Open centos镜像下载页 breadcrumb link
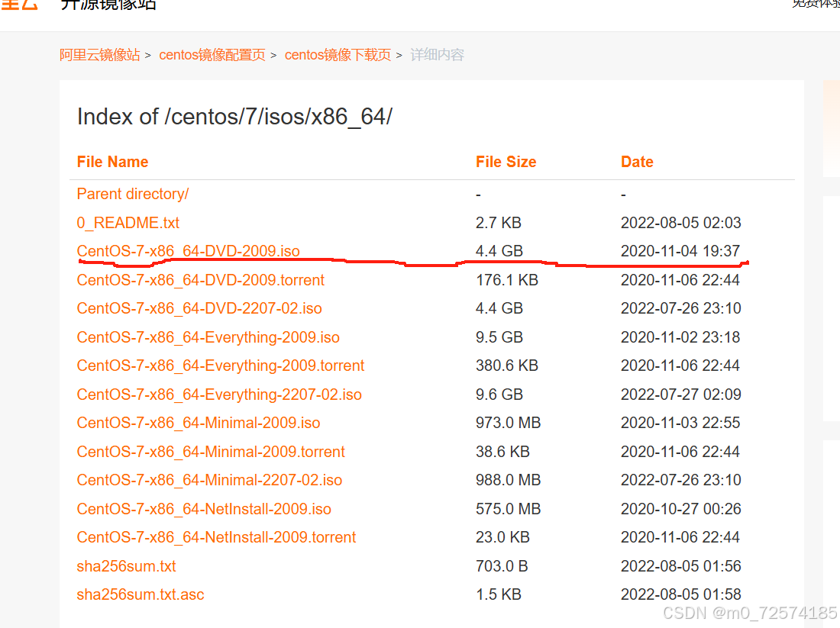The image size is (840, 628). 338,55
